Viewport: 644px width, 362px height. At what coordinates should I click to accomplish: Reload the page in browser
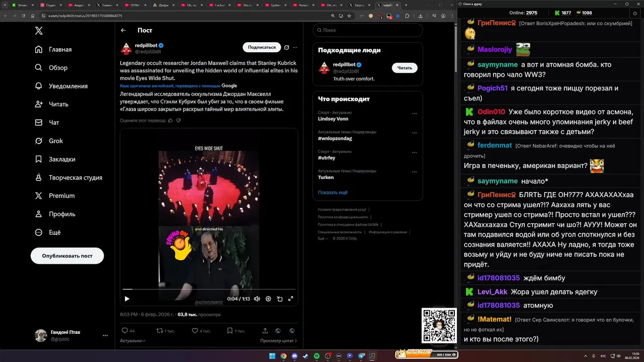click(x=24, y=16)
